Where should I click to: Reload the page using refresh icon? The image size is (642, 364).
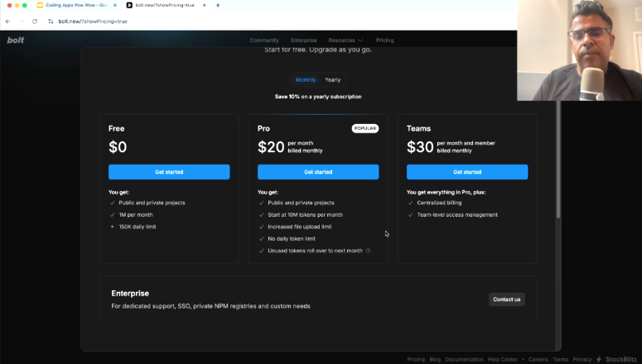click(35, 22)
